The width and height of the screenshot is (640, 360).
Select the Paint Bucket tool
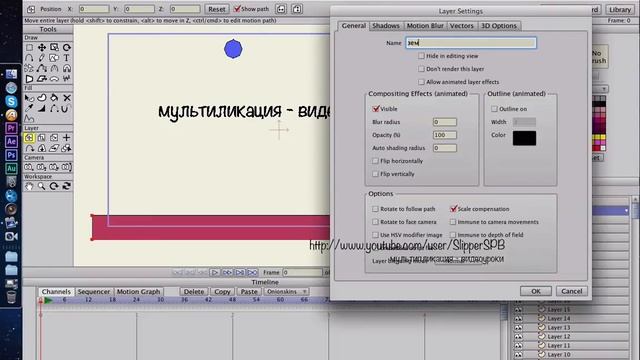pos(54,98)
